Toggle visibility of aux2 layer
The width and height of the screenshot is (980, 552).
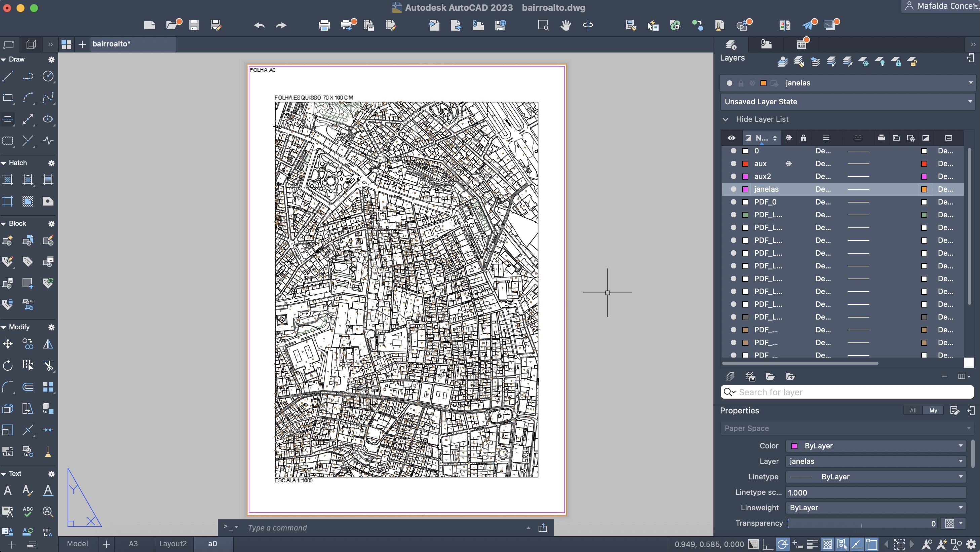pyautogui.click(x=733, y=176)
